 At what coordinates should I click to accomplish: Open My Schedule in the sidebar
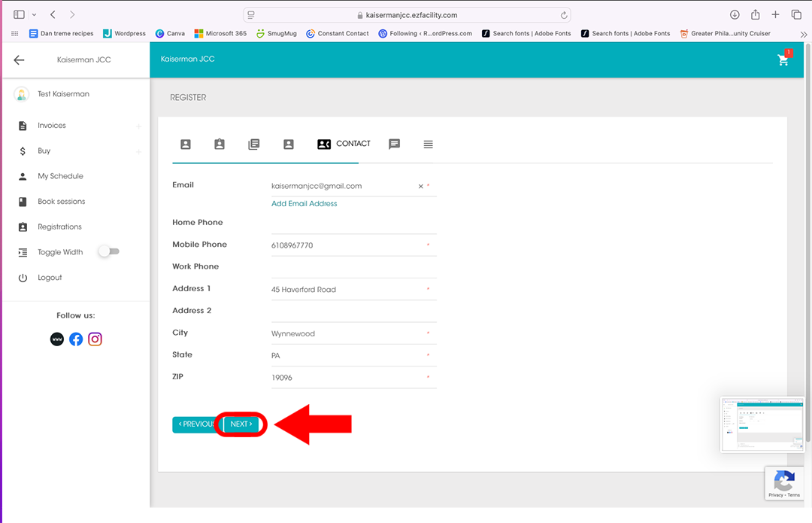click(60, 176)
